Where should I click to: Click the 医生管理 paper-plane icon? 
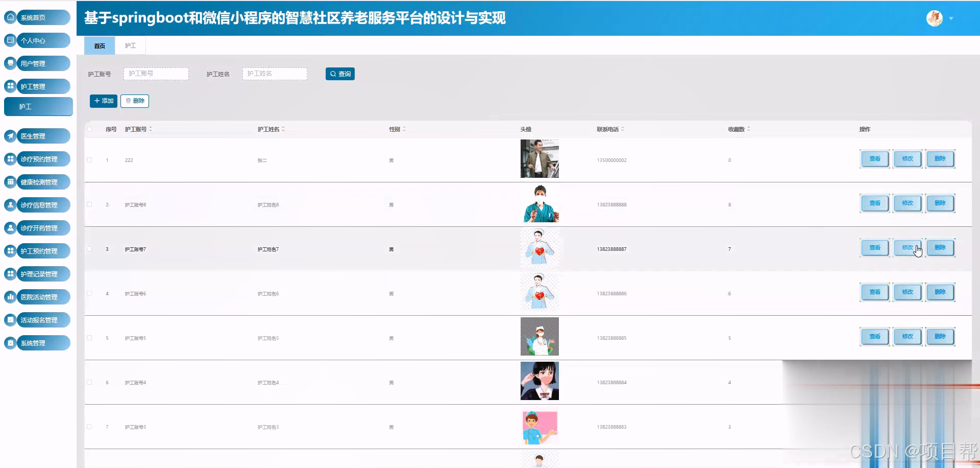click(10, 135)
